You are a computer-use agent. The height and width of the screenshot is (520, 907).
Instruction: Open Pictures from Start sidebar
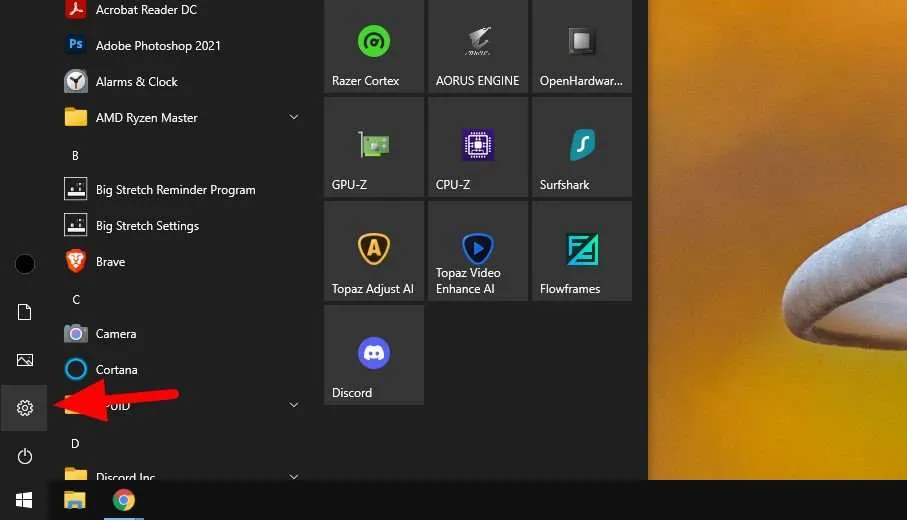pos(24,360)
